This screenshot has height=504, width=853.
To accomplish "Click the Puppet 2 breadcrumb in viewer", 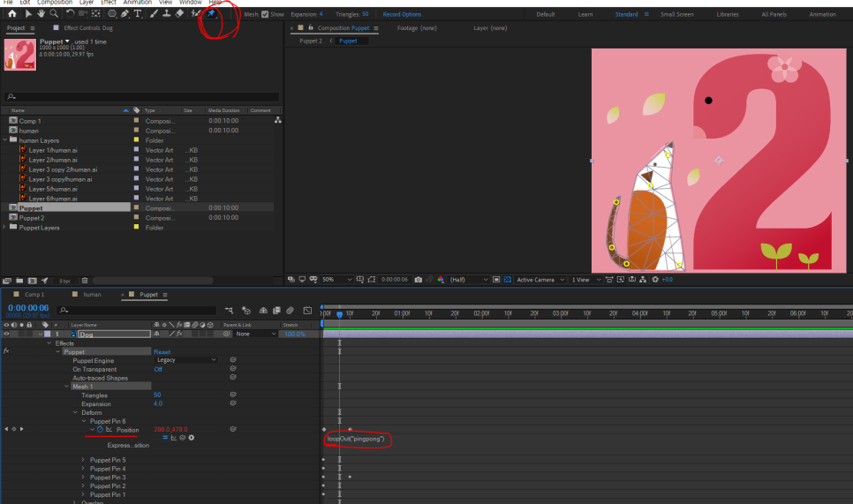I will point(311,41).
